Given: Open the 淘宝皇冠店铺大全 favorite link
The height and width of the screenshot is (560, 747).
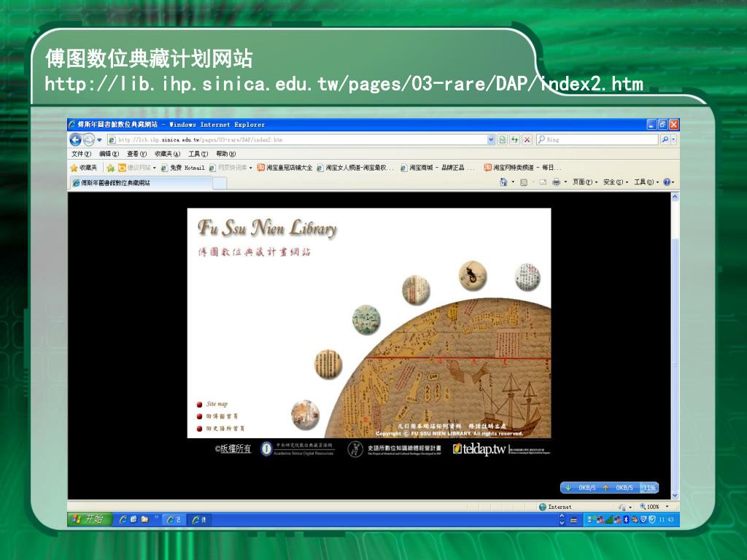Looking at the screenshot, I should click(285, 168).
